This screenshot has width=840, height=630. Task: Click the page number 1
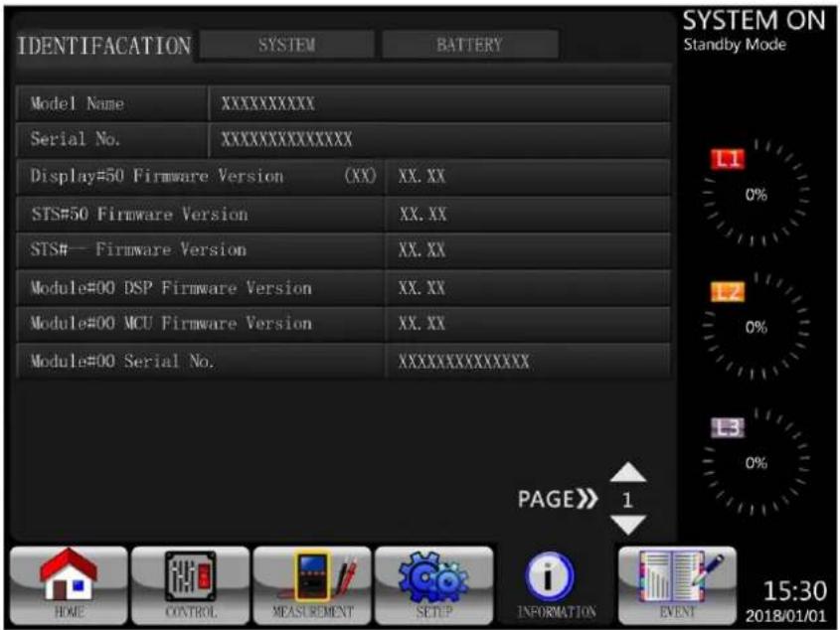627,501
